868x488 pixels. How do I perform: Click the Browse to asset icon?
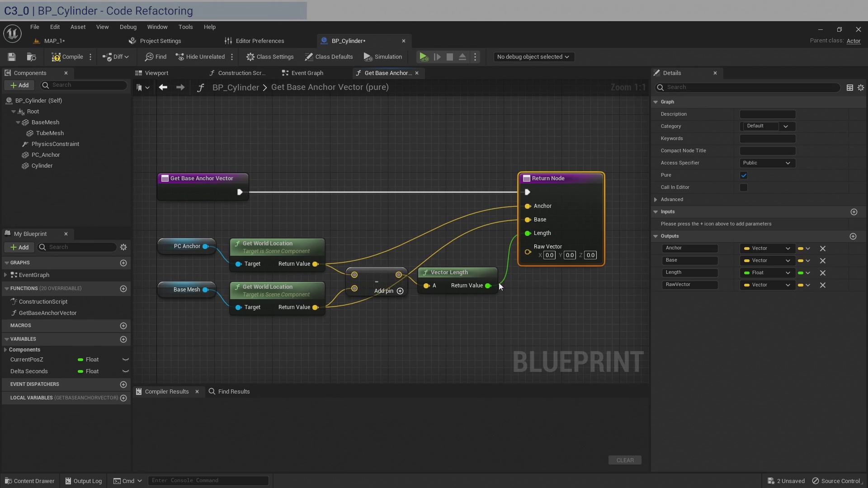click(31, 57)
